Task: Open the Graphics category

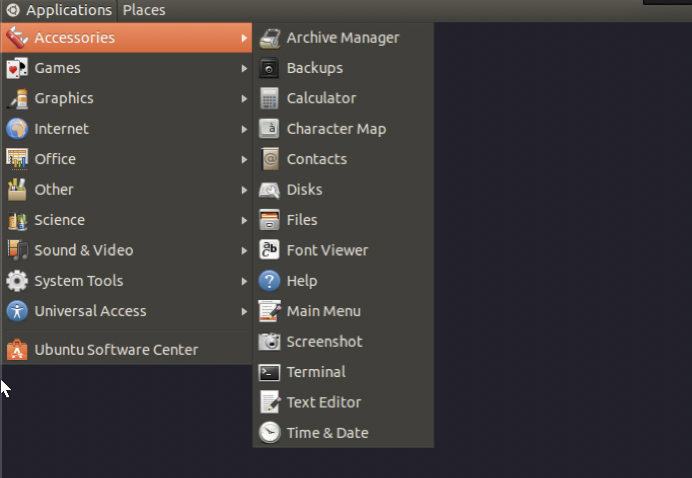Action: click(127, 98)
